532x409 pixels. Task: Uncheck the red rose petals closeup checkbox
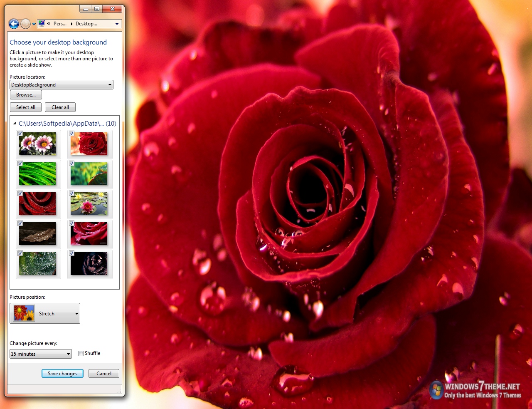pos(20,193)
